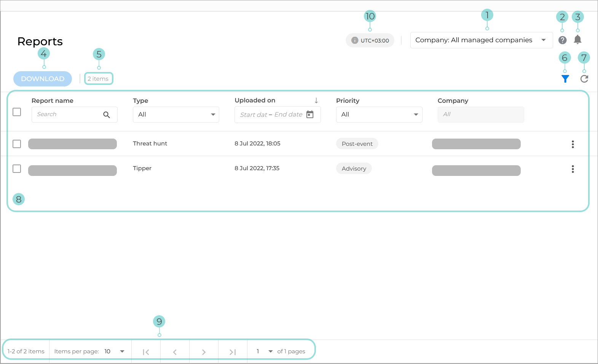Open the notifications bell
598x364 pixels.
pos(577,40)
